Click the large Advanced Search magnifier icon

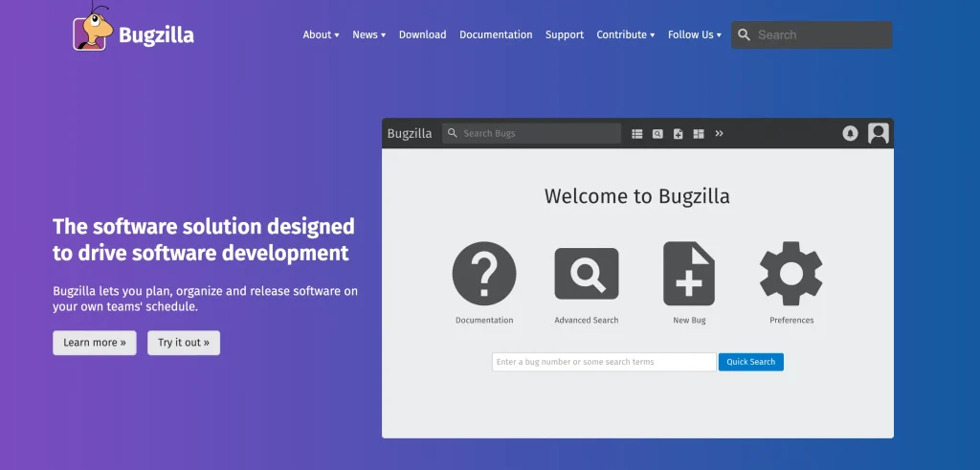pyautogui.click(x=587, y=273)
